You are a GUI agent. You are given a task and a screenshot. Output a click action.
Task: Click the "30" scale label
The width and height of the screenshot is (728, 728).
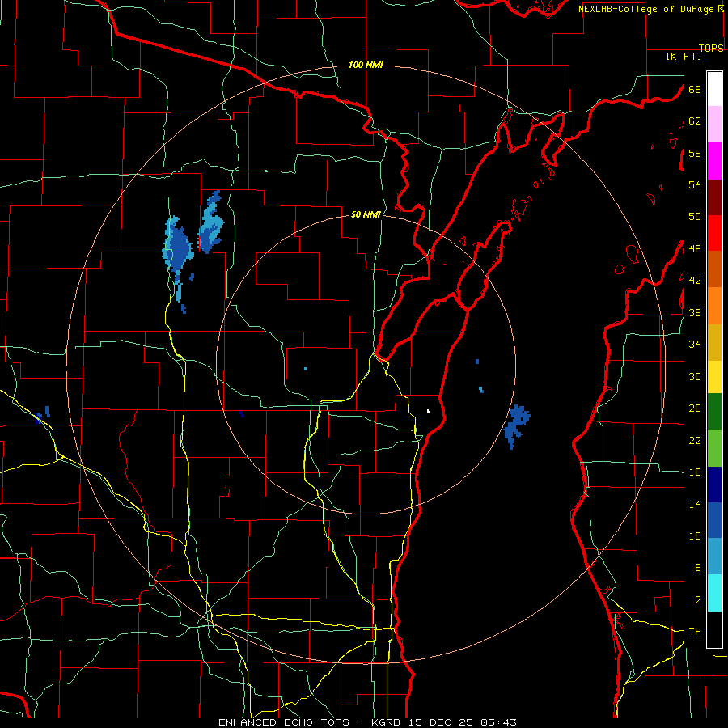click(x=695, y=376)
